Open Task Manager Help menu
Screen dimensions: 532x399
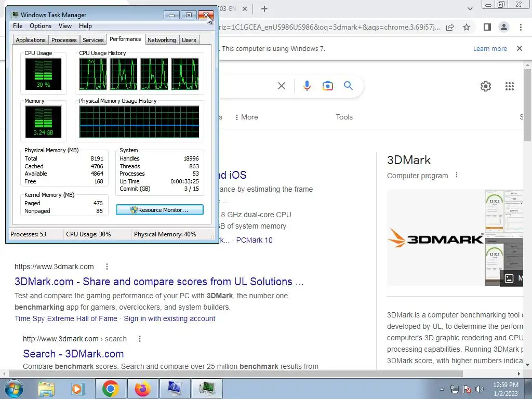(85, 26)
